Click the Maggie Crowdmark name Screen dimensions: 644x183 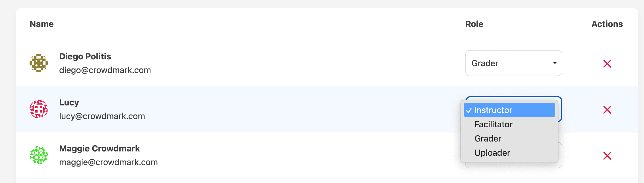100,148
